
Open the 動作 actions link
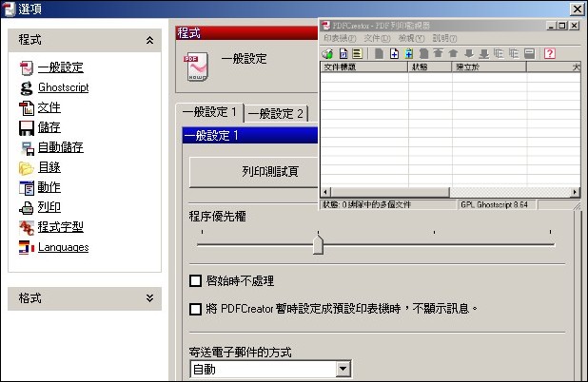49,187
